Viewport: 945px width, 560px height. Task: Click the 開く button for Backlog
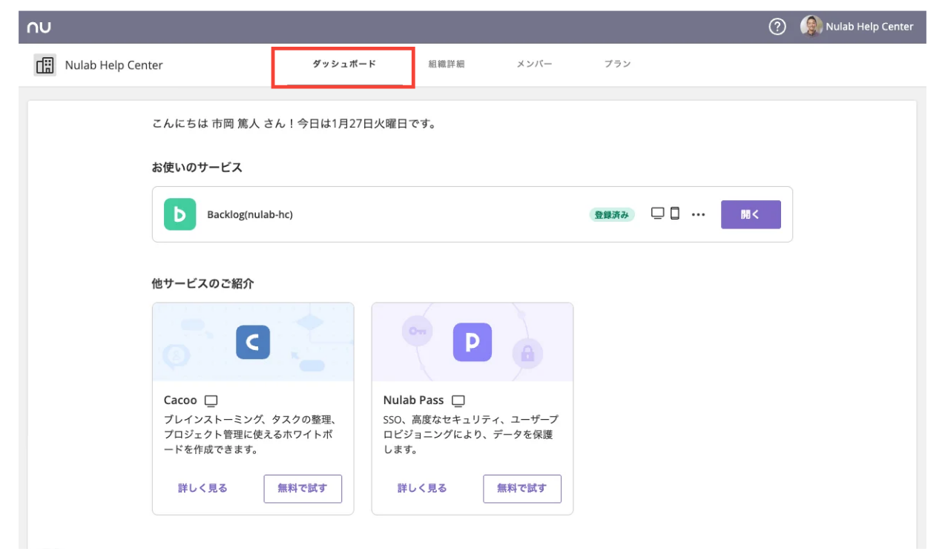751,214
